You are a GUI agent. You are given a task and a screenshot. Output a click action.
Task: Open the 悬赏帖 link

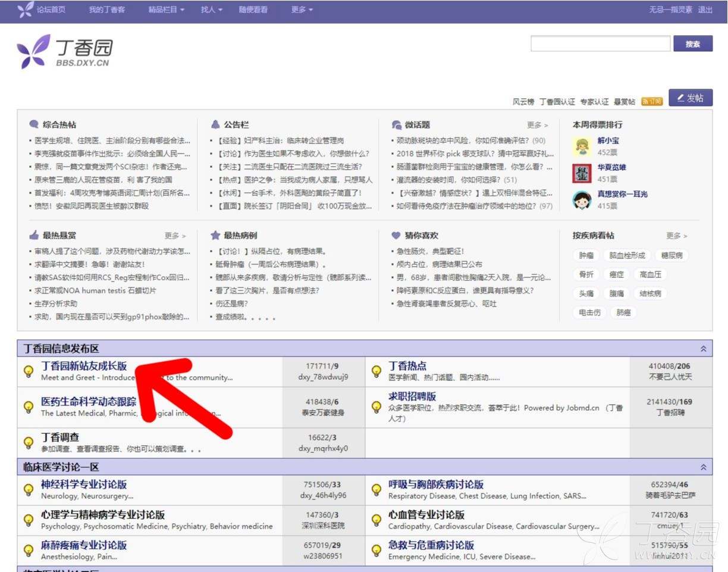pyautogui.click(x=625, y=102)
